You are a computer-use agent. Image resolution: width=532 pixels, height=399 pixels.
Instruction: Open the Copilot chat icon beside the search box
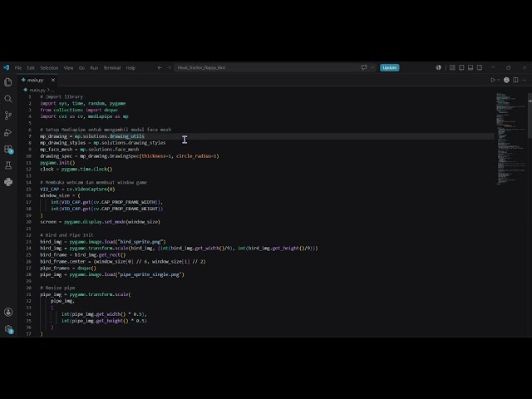[364, 67]
